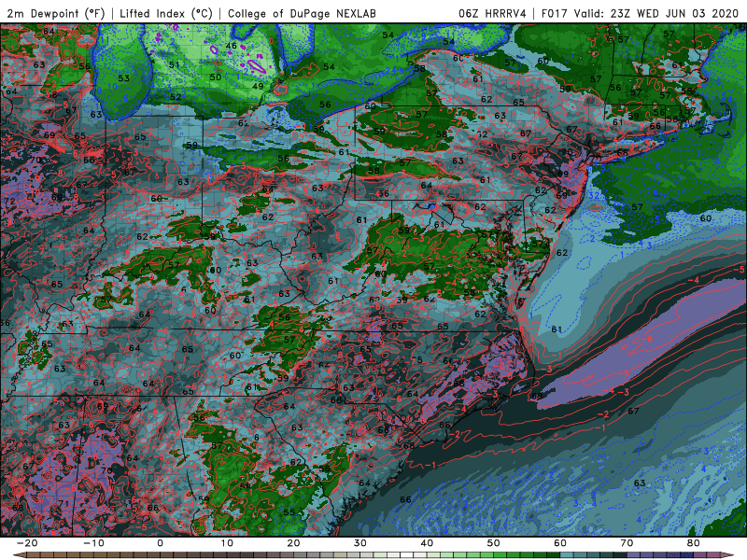Click the 60 label on the color scale
This screenshot has height=560, width=747.
coord(560,543)
